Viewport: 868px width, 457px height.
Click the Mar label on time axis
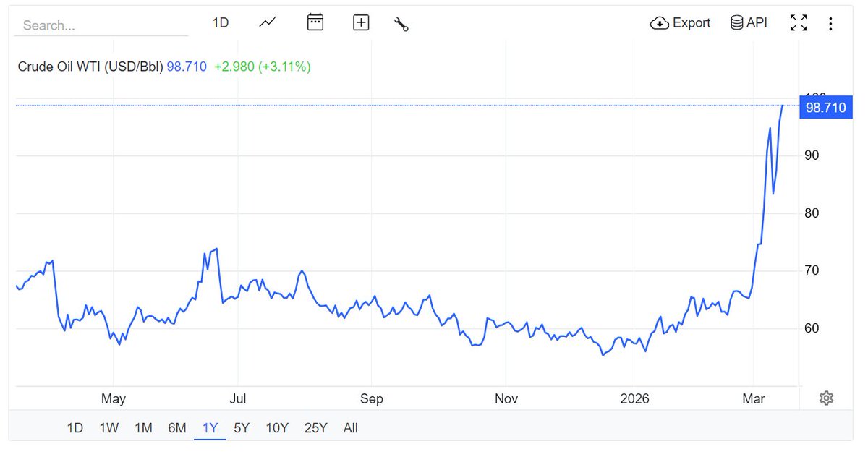point(754,399)
